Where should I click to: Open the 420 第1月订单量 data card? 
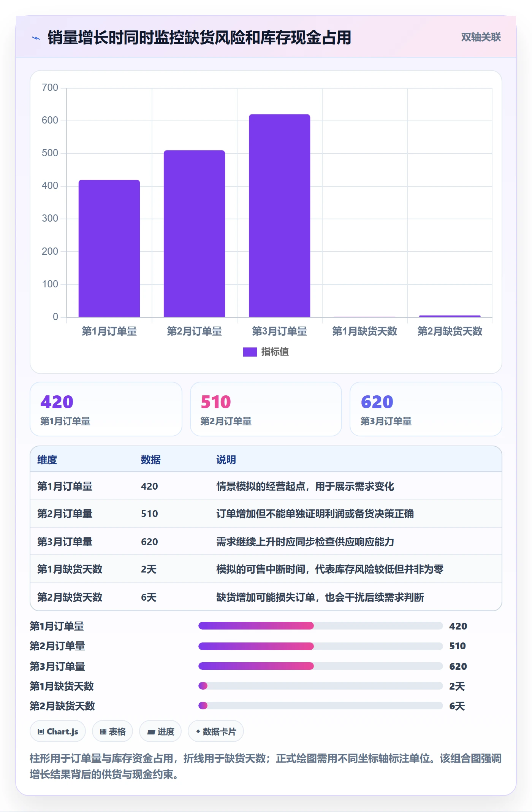tap(106, 409)
